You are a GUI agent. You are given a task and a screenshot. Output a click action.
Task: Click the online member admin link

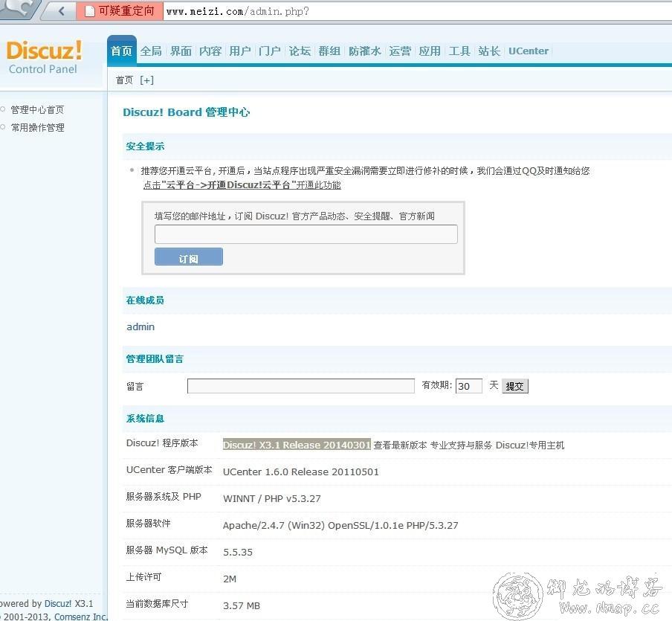pyautogui.click(x=140, y=326)
